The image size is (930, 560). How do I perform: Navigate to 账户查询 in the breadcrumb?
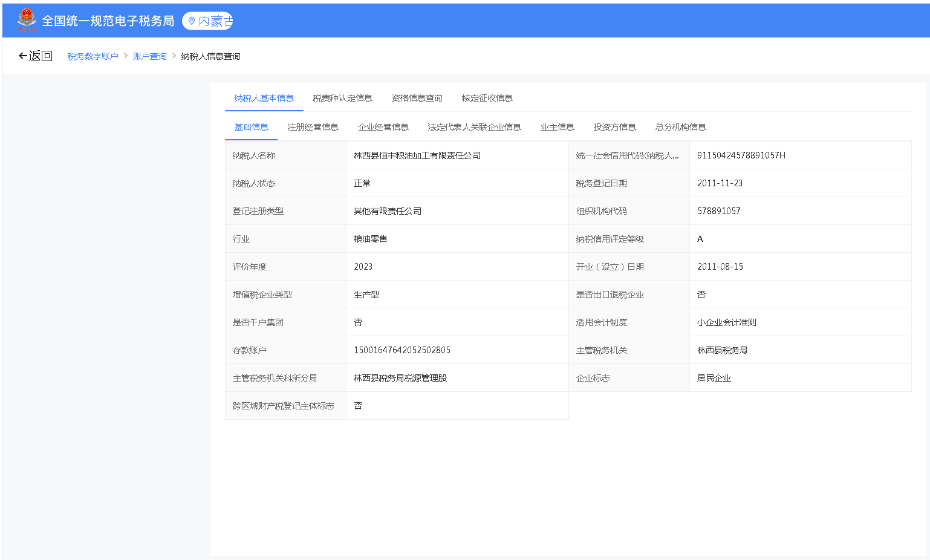(x=149, y=56)
